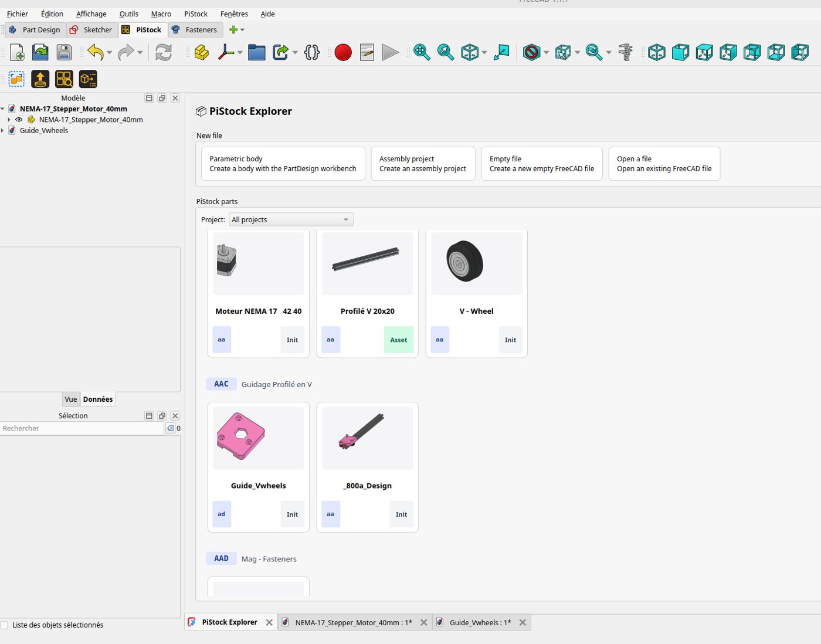The width and height of the screenshot is (821, 644).
Task: Open the Project 'All projects' dropdown
Action: coord(291,220)
